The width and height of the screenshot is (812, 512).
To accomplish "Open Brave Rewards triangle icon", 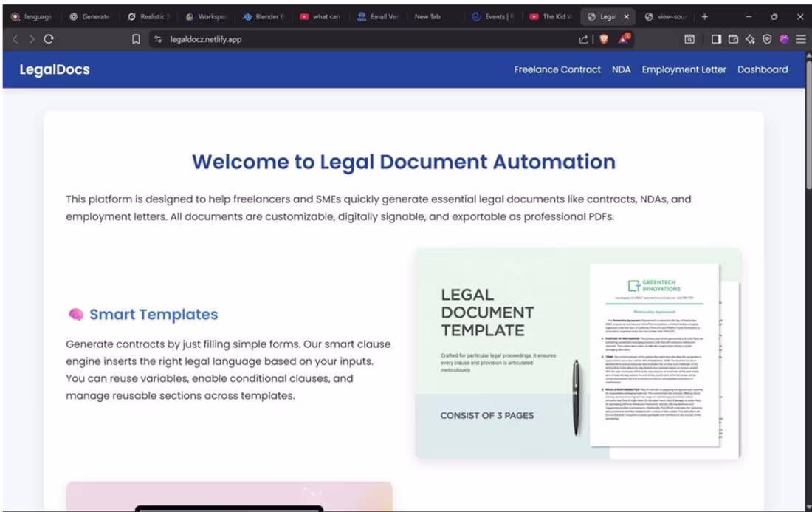I will (624, 39).
